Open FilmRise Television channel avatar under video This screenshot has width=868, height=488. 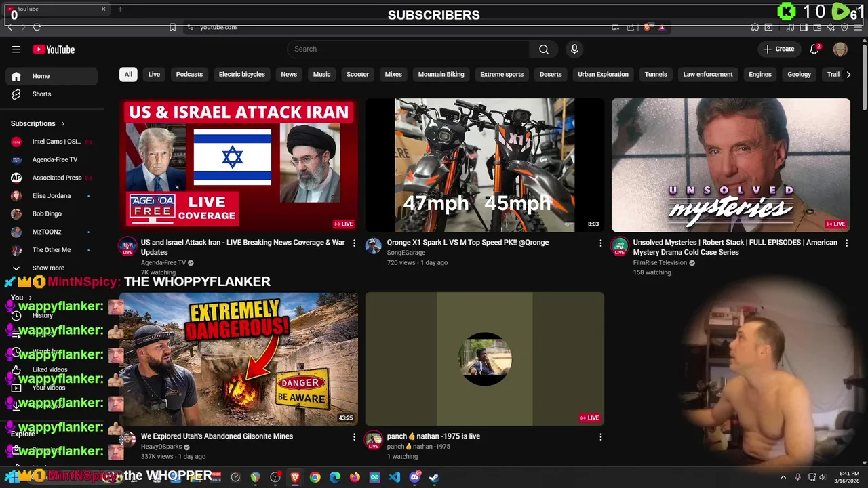point(620,246)
